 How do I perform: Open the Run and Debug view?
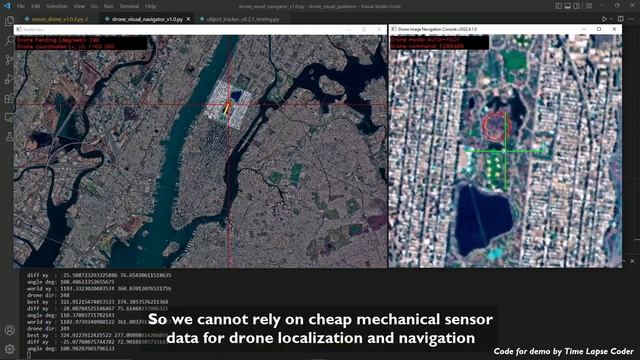(9, 79)
